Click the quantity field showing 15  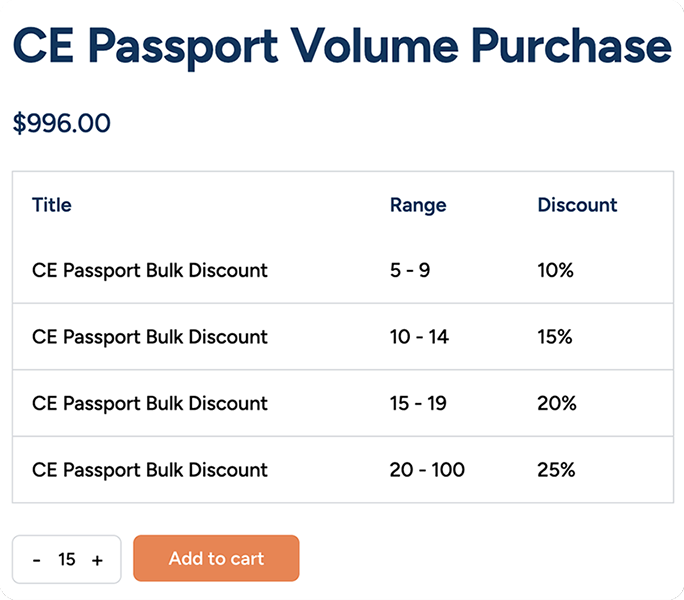(67, 560)
